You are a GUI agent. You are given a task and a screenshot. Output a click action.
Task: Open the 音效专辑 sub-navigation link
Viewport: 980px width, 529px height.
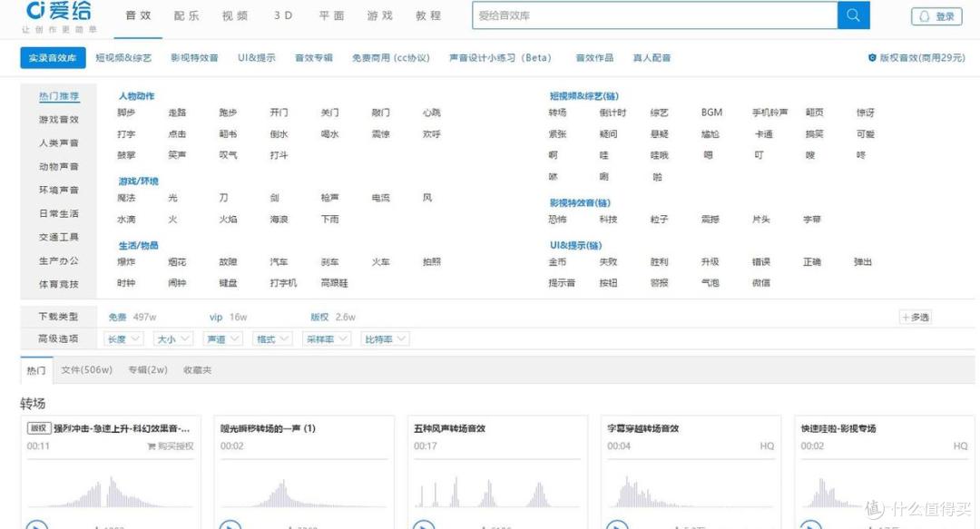tap(314, 57)
